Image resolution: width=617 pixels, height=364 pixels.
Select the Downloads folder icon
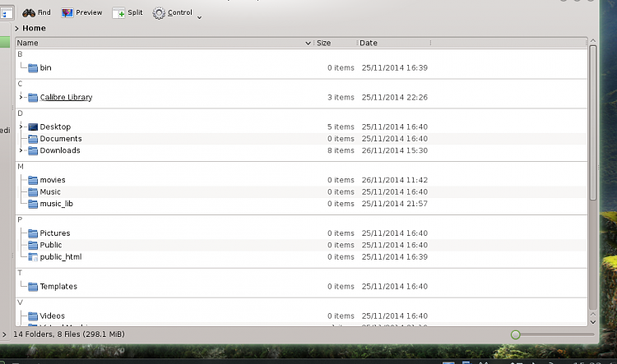click(33, 150)
